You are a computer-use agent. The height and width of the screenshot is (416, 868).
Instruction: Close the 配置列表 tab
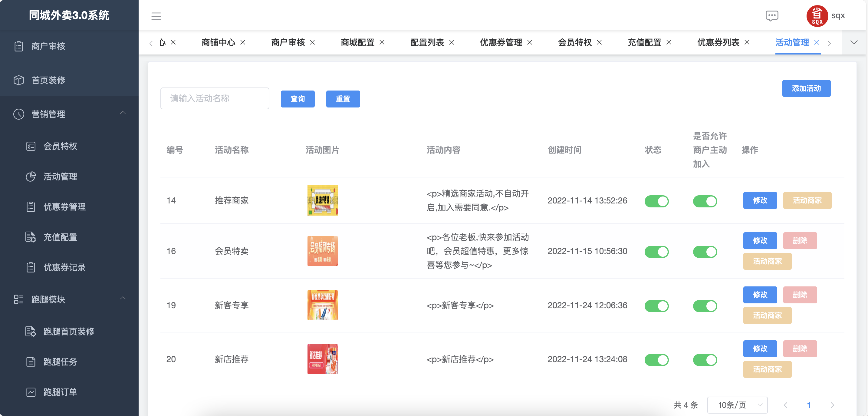click(x=452, y=42)
